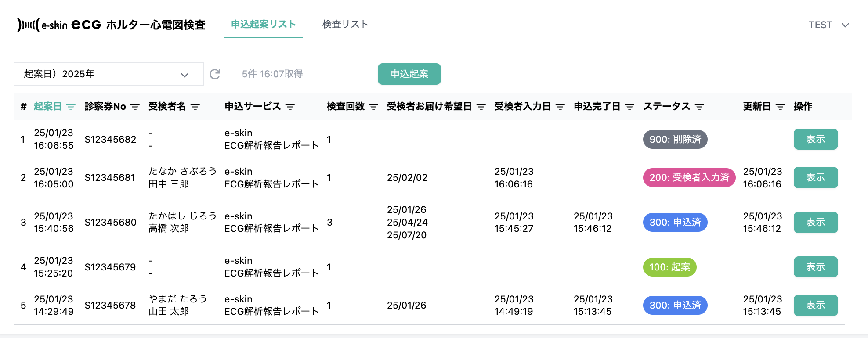
Task: Click the refresh list icon
Action: click(x=215, y=74)
